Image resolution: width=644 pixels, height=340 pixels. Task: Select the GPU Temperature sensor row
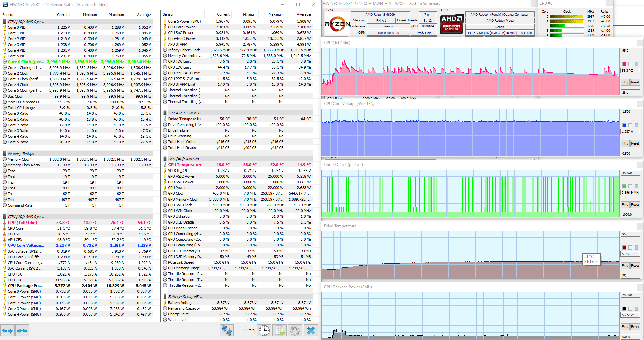237,165
